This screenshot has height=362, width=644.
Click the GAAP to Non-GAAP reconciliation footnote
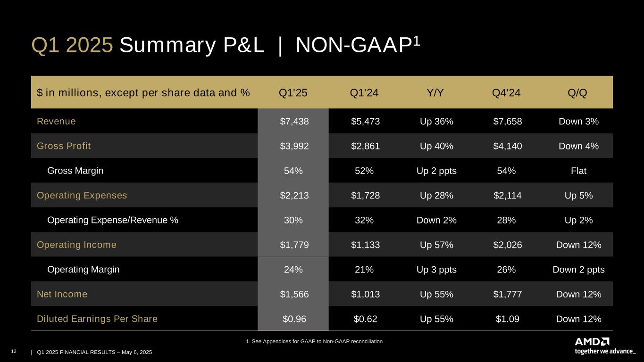(314, 341)
